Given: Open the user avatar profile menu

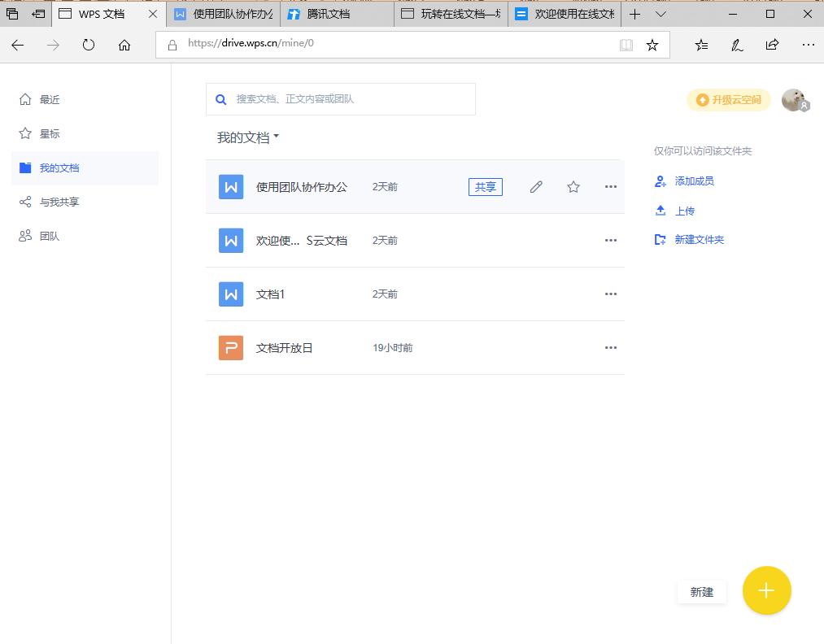Looking at the screenshot, I should [x=793, y=100].
